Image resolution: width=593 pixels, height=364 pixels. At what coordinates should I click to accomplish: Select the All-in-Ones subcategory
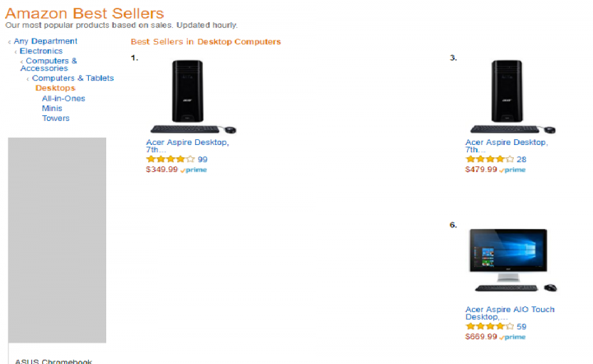click(63, 98)
